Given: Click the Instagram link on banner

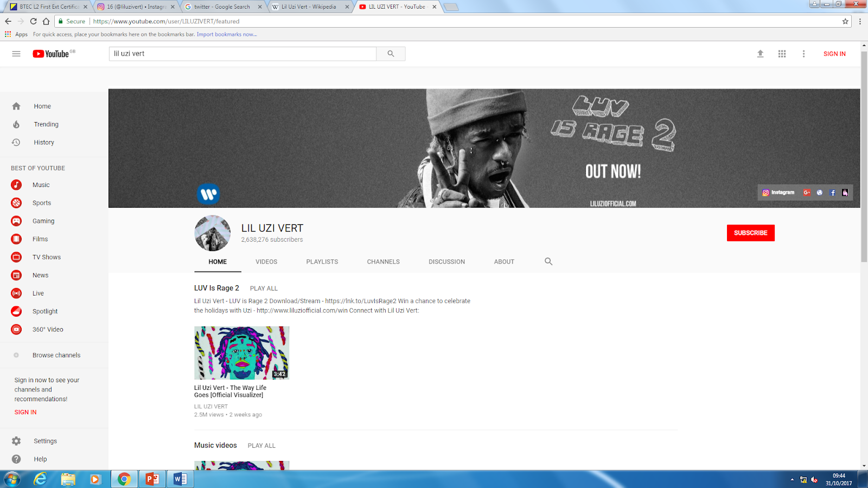Looking at the screenshot, I should coord(778,192).
